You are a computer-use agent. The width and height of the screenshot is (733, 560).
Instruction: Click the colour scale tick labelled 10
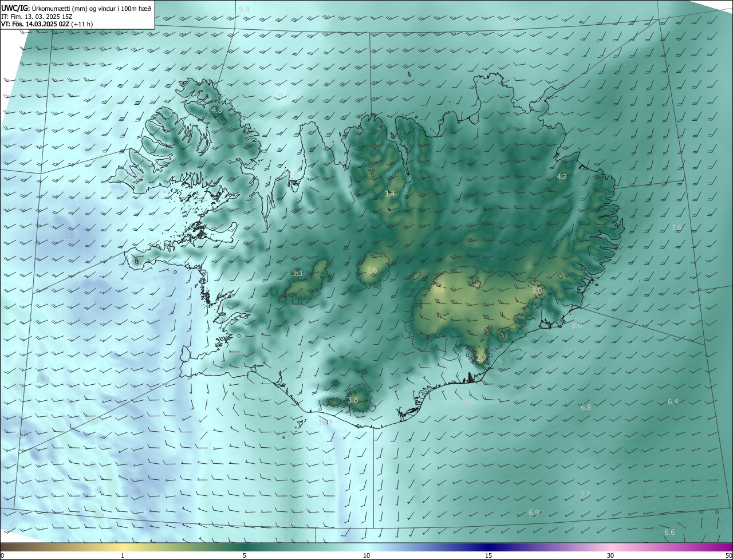tap(366, 555)
